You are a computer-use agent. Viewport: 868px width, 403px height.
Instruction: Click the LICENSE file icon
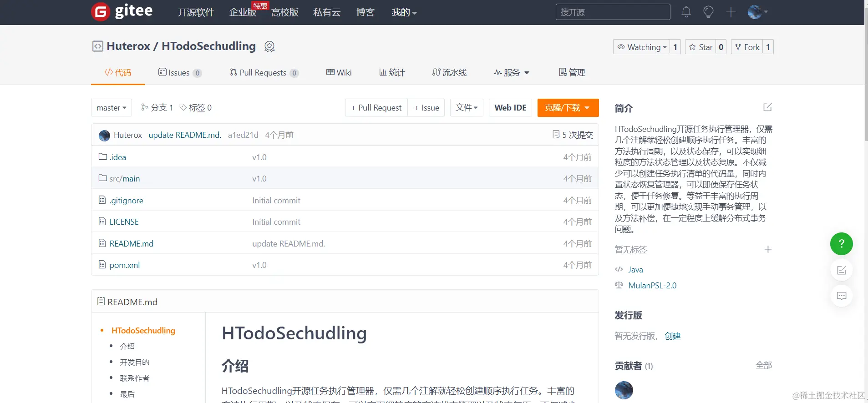pyautogui.click(x=102, y=221)
